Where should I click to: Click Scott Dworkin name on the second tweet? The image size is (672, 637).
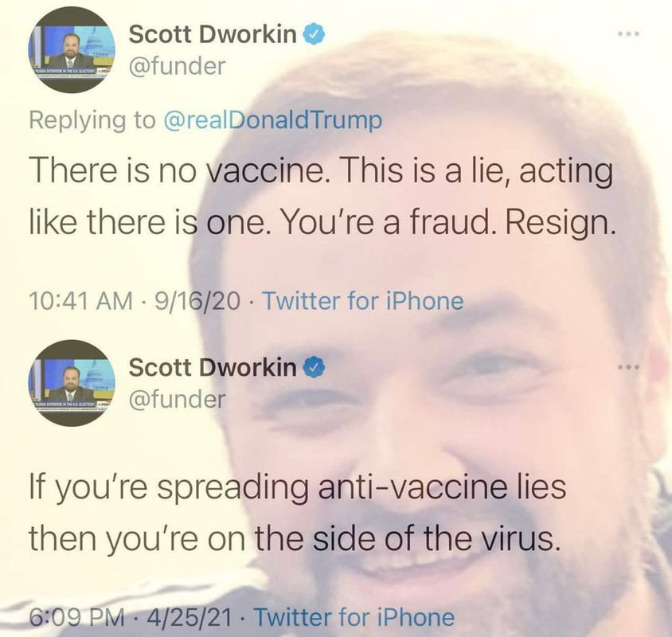pyautogui.click(x=213, y=367)
